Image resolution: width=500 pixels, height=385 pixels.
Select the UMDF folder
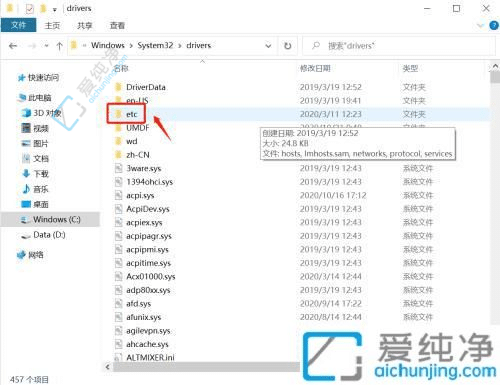[137, 128]
